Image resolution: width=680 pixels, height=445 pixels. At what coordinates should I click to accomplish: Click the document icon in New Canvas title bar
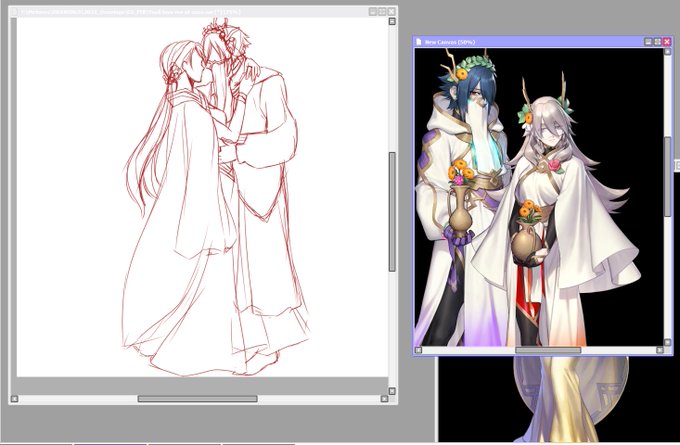pyautogui.click(x=418, y=42)
